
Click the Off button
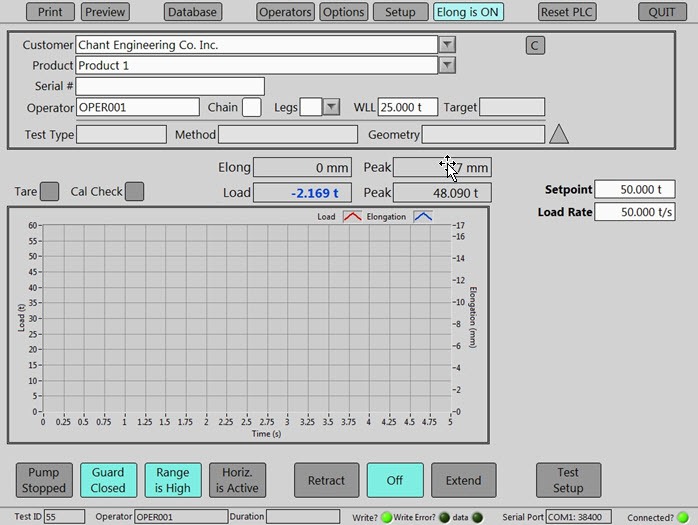pyautogui.click(x=395, y=480)
